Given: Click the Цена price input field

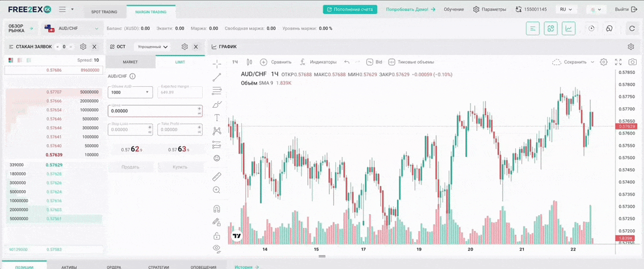Looking at the screenshot, I should tap(155, 111).
